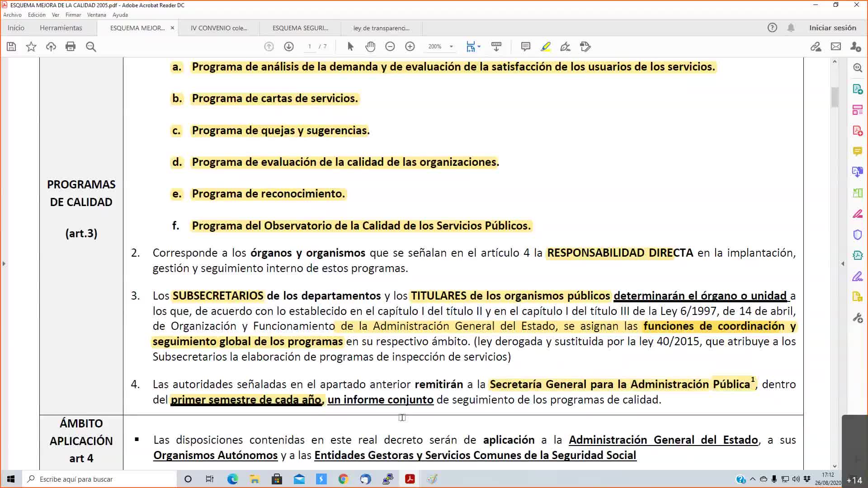868x488 pixels.
Task: Open File Explorer from taskbar
Action: pos(255,479)
